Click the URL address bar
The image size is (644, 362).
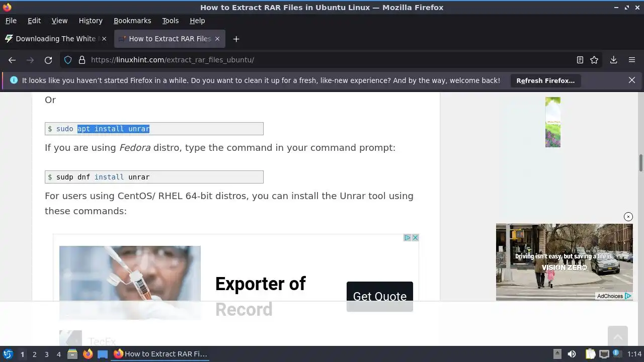330,60
